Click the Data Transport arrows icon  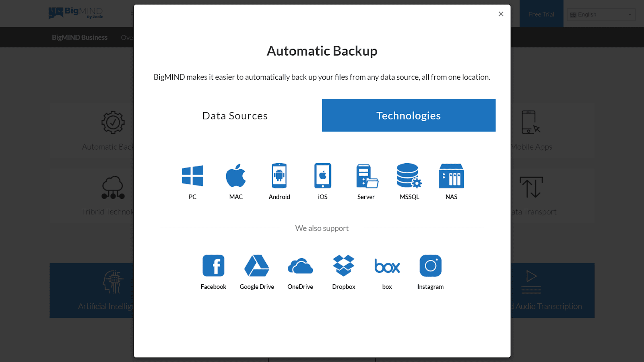pyautogui.click(x=531, y=187)
